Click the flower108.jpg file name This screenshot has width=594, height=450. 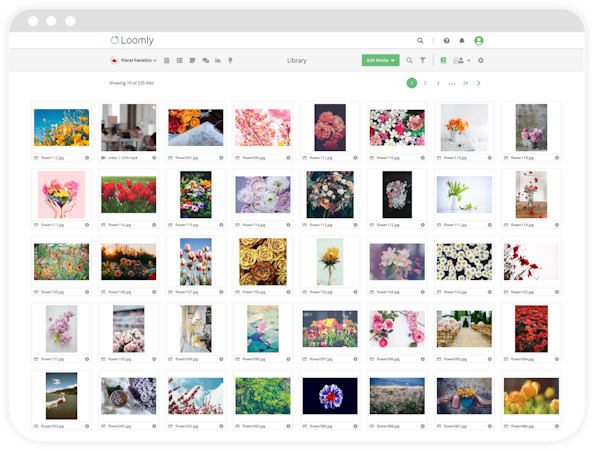tap(119, 292)
